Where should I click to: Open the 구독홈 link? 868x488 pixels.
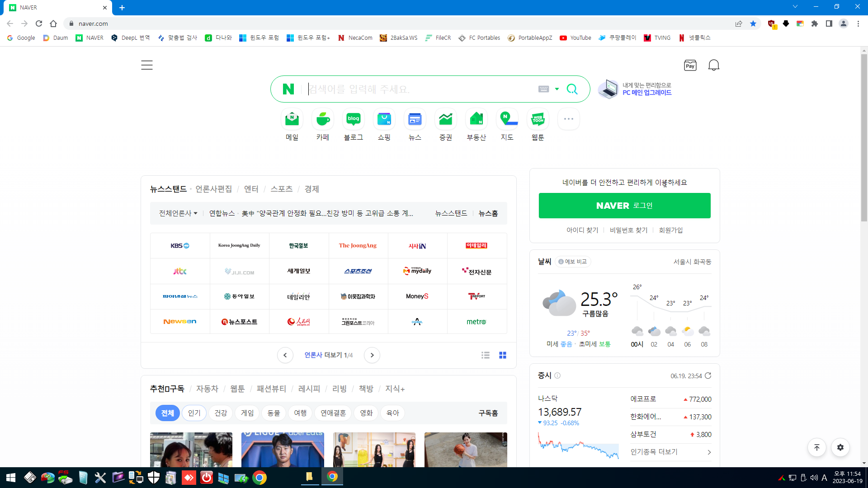coord(488,413)
